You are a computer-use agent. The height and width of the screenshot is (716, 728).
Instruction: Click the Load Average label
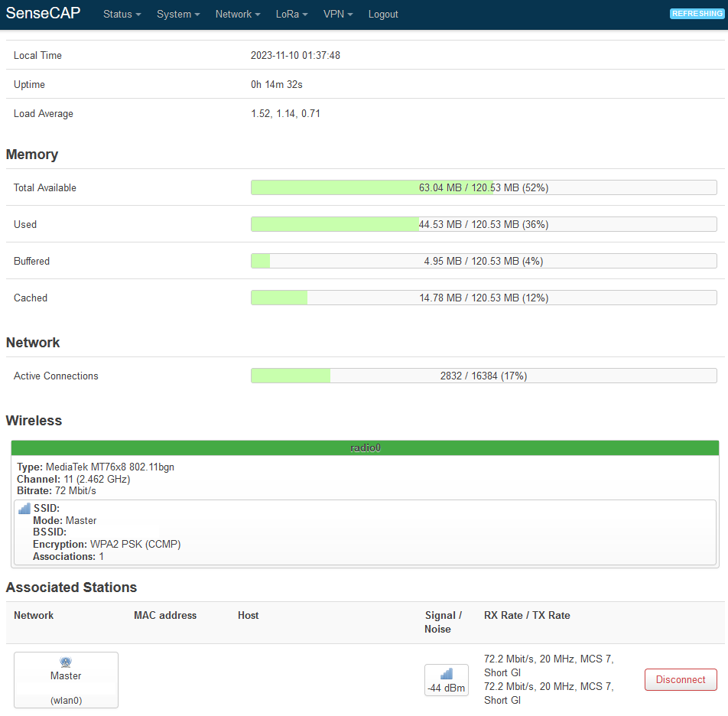[43, 114]
